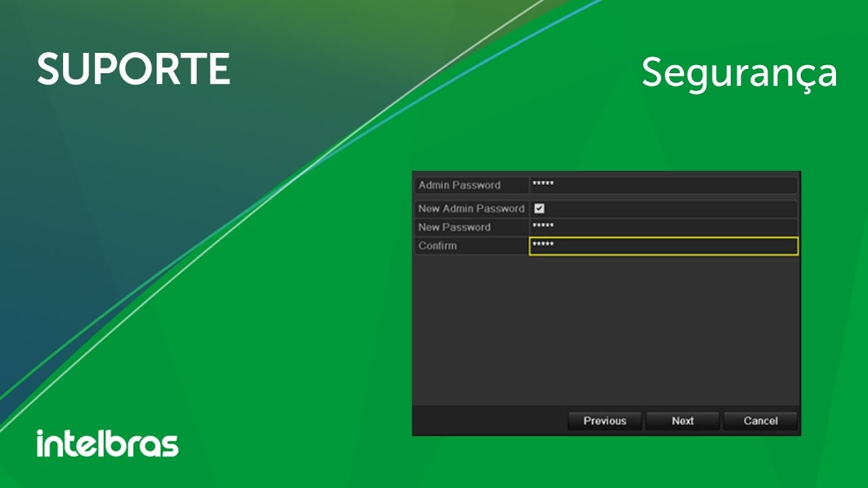The height and width of the screenshot is (488, 868).
Task: Click the Previous button
Action: point(605,421)
